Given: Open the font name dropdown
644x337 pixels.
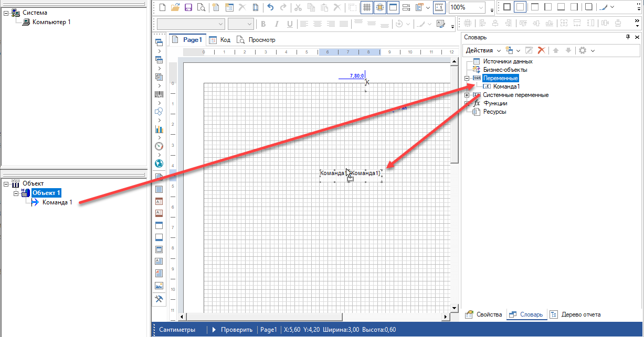Looking at the screenshot, I should coord(221,24).
